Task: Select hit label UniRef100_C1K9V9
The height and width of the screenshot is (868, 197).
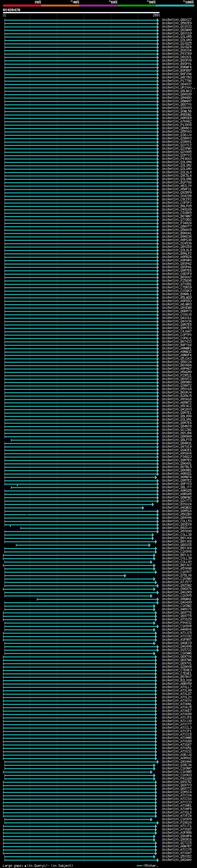Action: pyautogui.click(x=177, y=819)
